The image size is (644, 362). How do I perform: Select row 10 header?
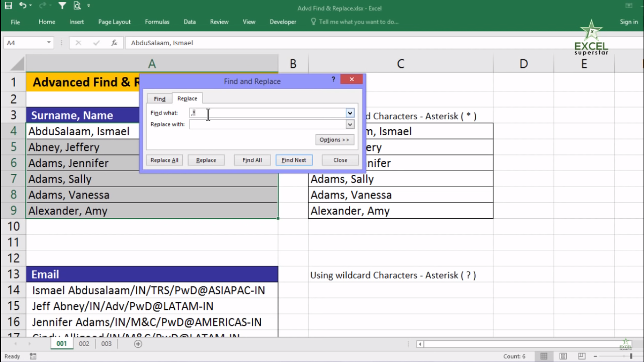click(13, 226)
